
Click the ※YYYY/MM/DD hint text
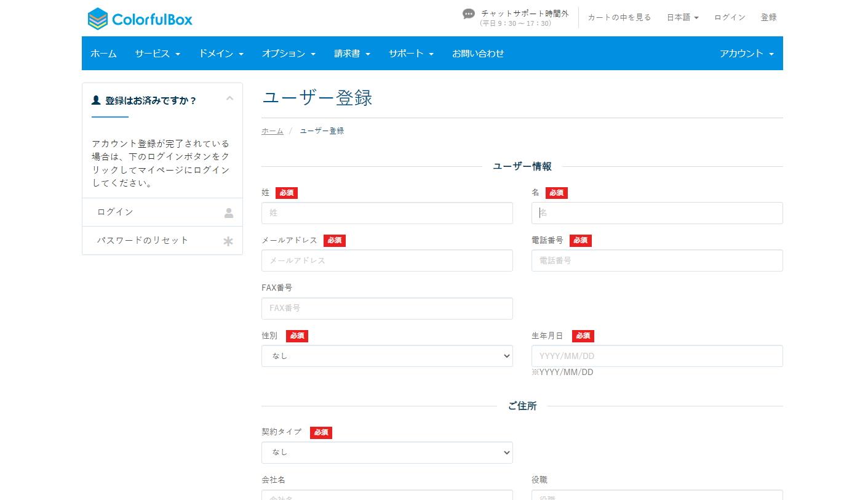[562, 373]
